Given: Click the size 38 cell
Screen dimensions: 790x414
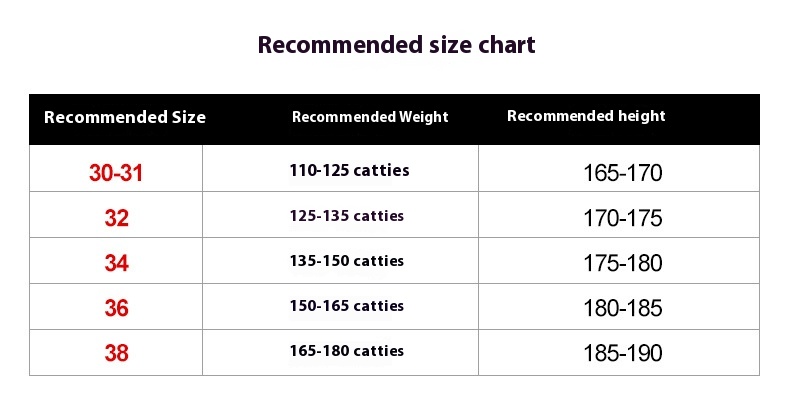Looking at the screenshot, I should (116, 353).
